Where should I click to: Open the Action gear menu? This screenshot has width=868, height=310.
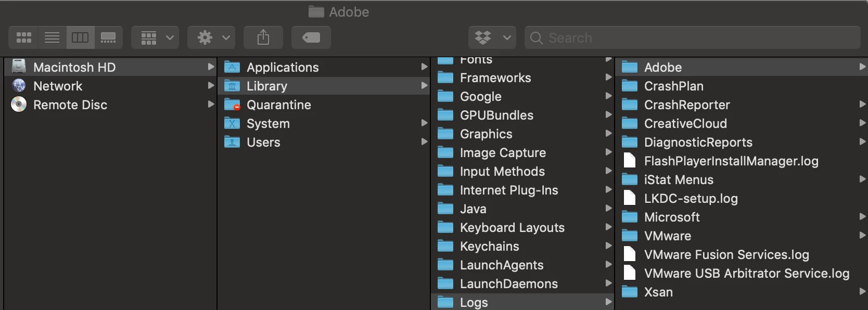tap(211, 37)
